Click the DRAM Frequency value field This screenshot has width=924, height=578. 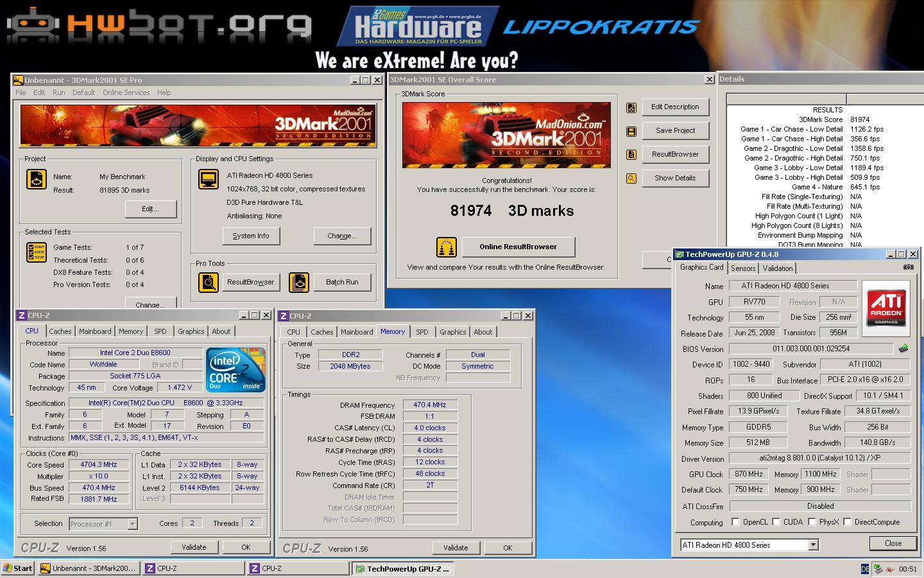pos(430,405)
